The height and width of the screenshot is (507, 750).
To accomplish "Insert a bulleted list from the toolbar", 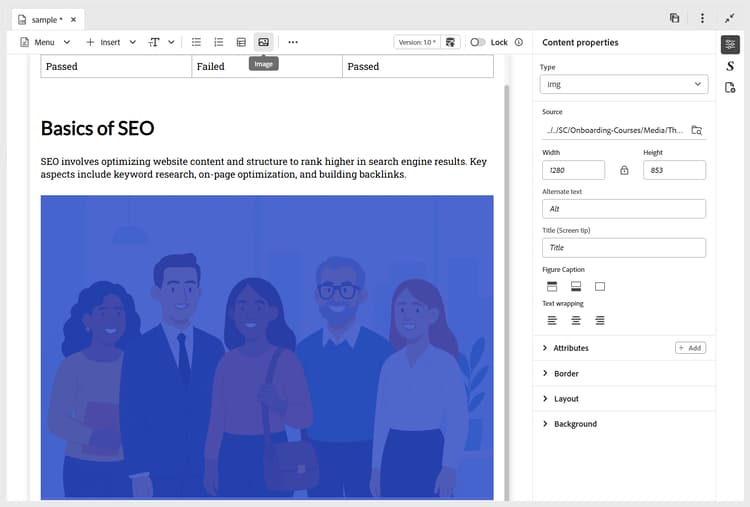I will click(x=196, y=42).
